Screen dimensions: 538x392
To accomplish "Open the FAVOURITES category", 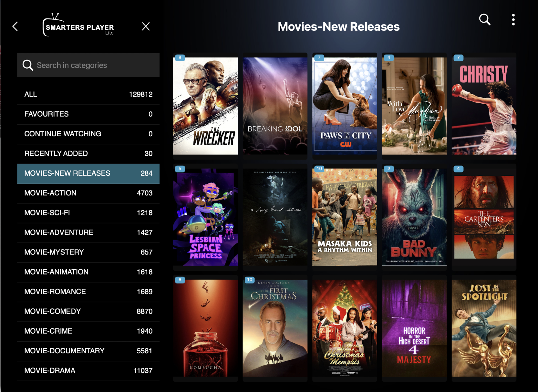I will click(88, 114).
